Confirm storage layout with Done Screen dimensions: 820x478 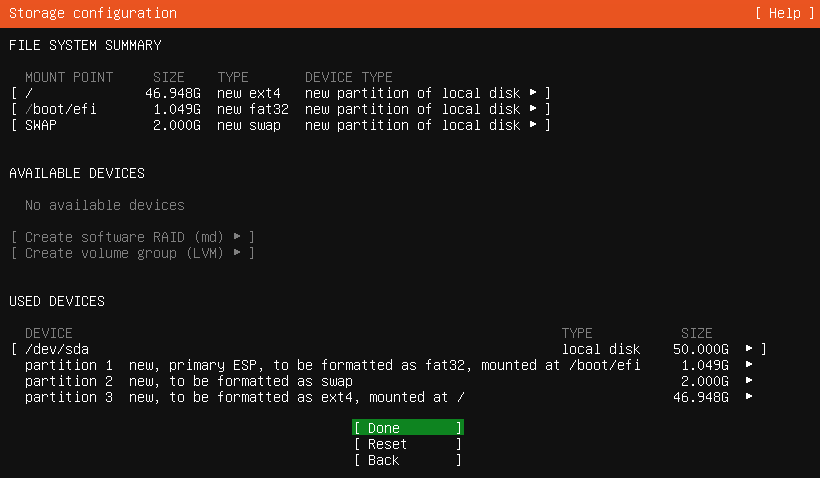[x=408, y=427]
